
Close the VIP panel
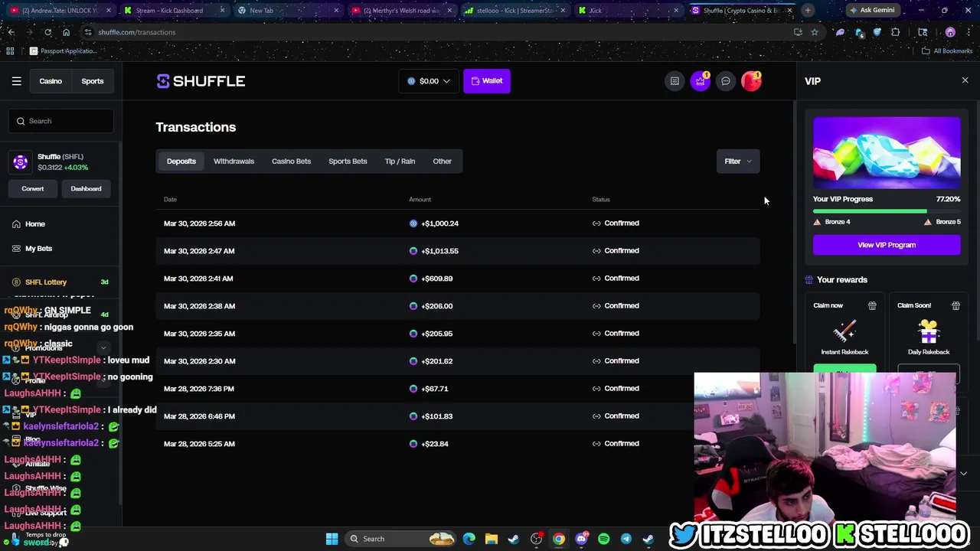(965, 80)
